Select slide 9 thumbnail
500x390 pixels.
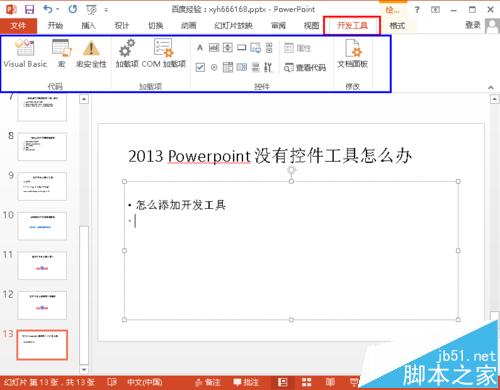(x=42, y=186)
